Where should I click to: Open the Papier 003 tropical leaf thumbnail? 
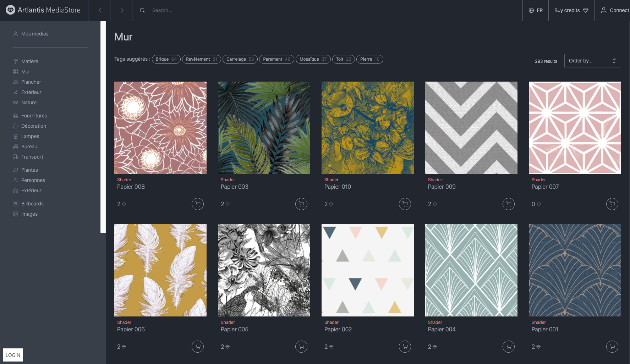264,128
